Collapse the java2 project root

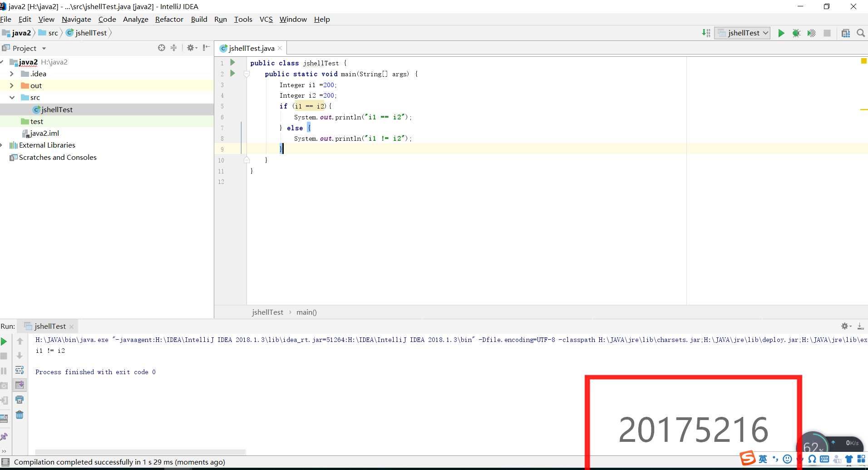coord(2,62)
